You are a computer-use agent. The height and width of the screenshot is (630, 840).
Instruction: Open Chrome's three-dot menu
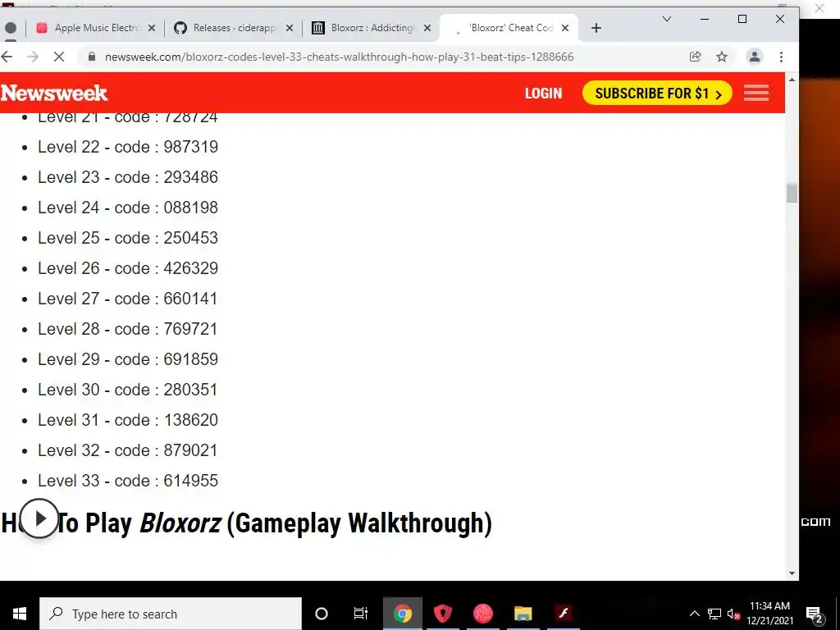tap(781, 57)
